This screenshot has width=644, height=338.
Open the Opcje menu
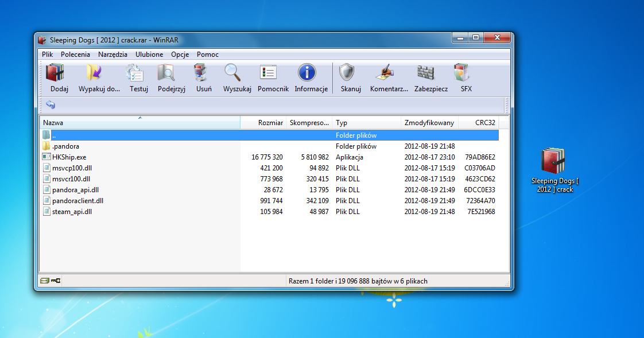click(180, 54)
